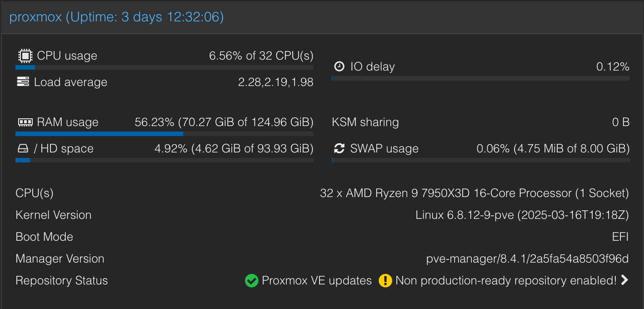Click the CPU usage chip icon
Image resolution: width=644 pixels, height=309 pixels.
(25, 56)
